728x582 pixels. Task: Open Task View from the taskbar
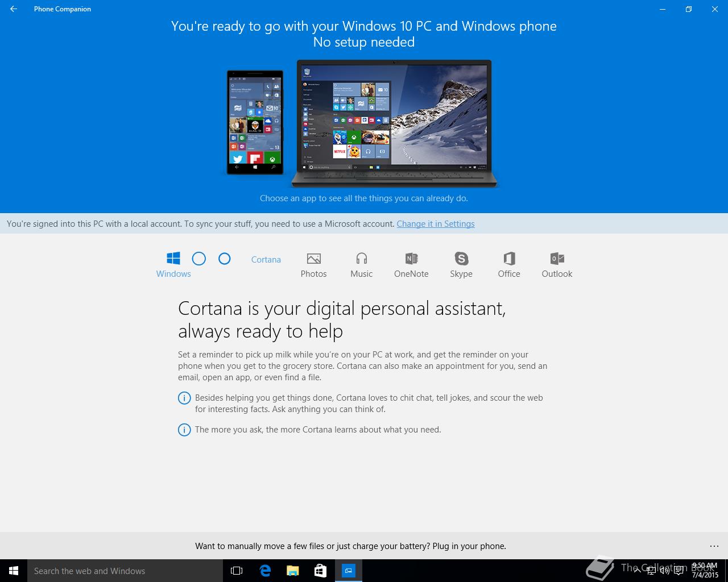click(x=237, y=571)
